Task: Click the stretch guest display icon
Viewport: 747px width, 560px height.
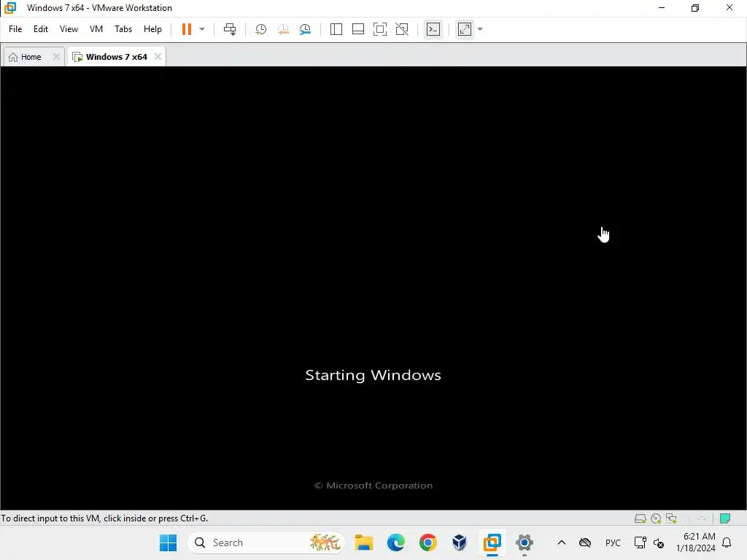Action: 465,29
